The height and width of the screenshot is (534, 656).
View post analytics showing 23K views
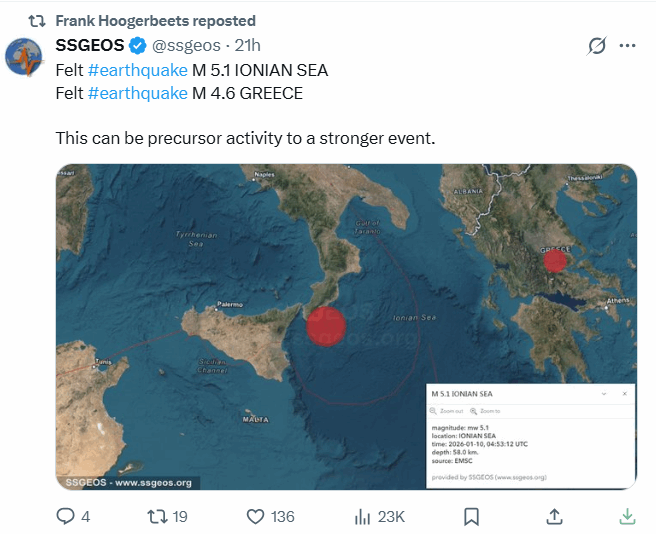tap(364, 516)
